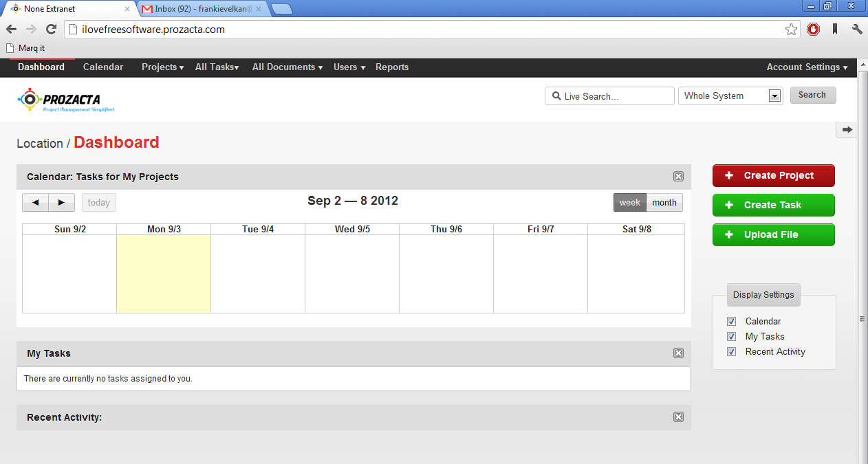Viewport: 868px width, 464px height.
Task: Close the Calendar Tasks panel with its X
Action: tap(678, 177)
